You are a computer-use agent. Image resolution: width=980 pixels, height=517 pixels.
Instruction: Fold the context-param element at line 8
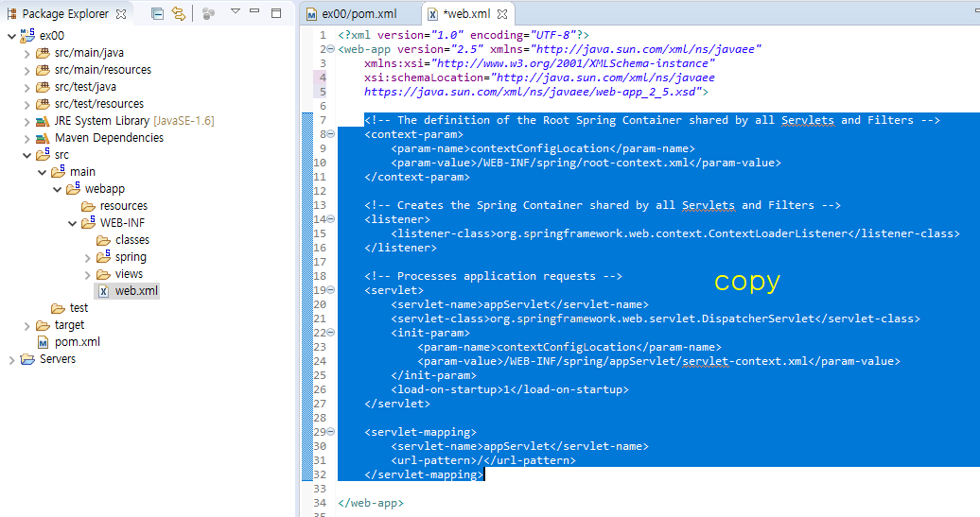(x=331, y=133)
